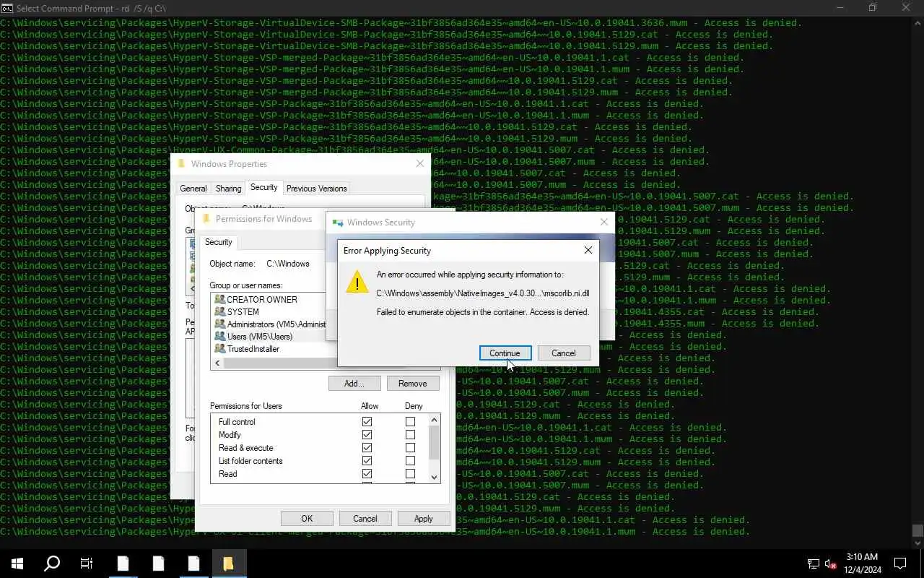Close the Error Applying Security dialog
Viewport: 924px width, 578px height.
click(588, 251)
